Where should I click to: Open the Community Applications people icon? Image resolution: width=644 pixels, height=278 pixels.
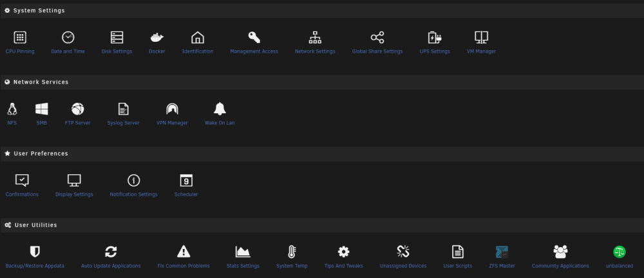[x=560, y=252]
